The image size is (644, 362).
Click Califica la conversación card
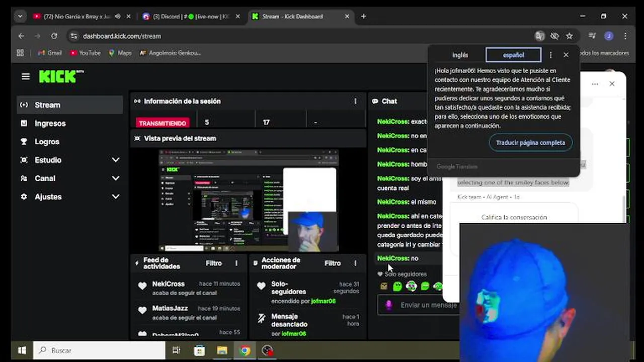(x=514, y=217)
